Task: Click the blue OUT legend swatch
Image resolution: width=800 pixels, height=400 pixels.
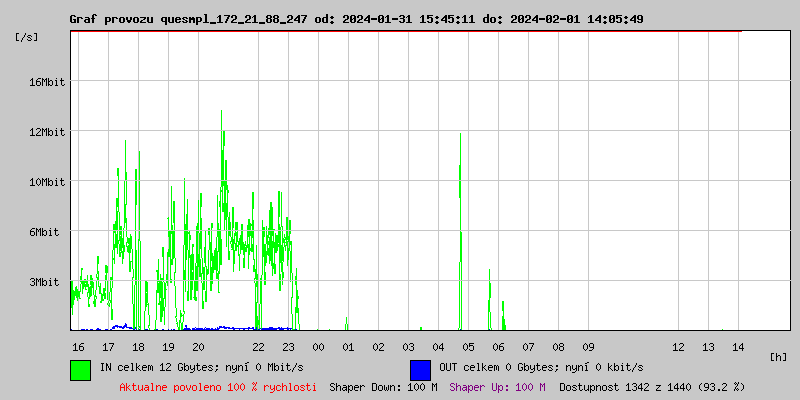Action: 420,369
